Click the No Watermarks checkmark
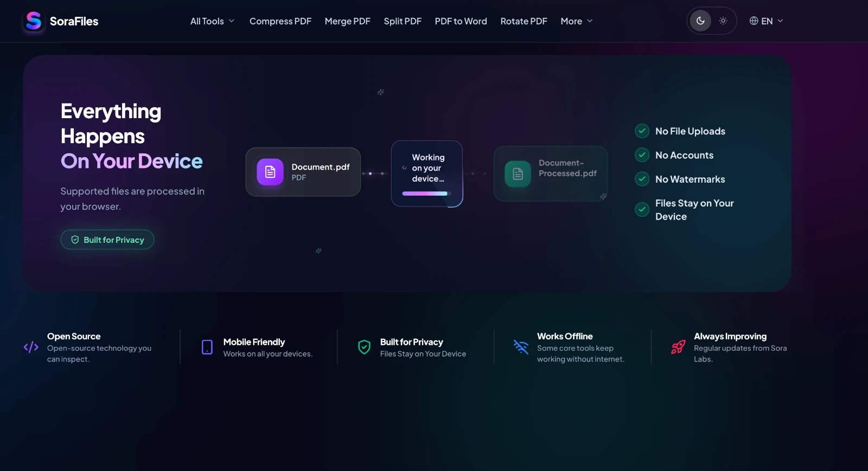Screen dimensions: 868x471 (642, 179)
